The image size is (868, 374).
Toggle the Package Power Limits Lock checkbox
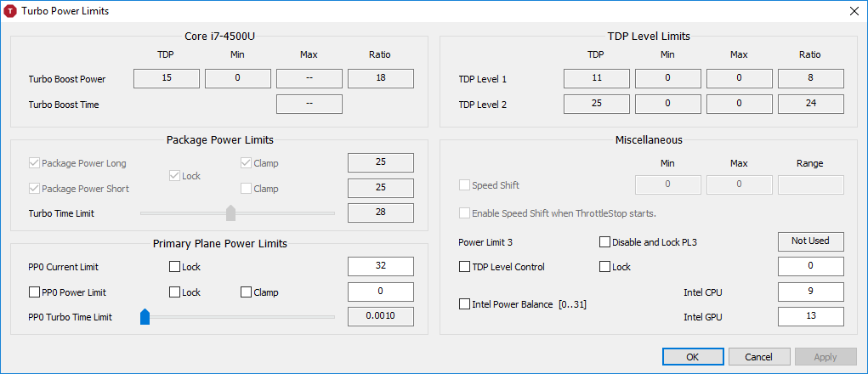coord(174,176)
